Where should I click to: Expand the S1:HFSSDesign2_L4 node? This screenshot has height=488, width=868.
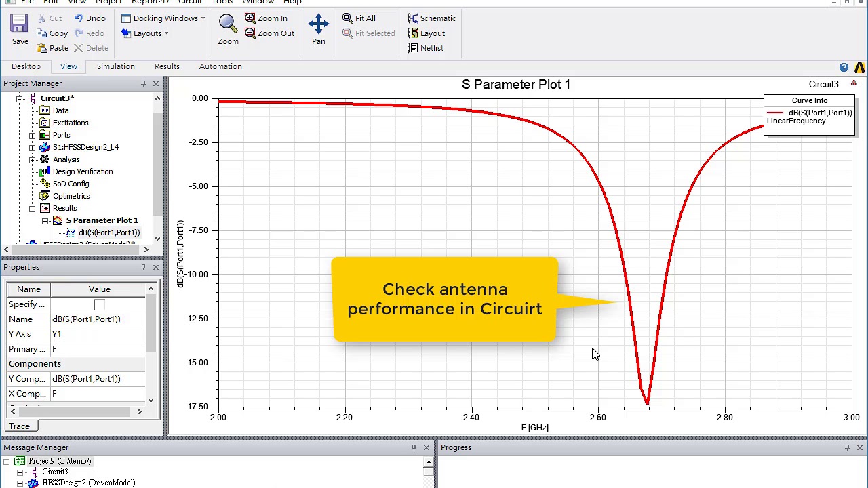coord(33,147)
